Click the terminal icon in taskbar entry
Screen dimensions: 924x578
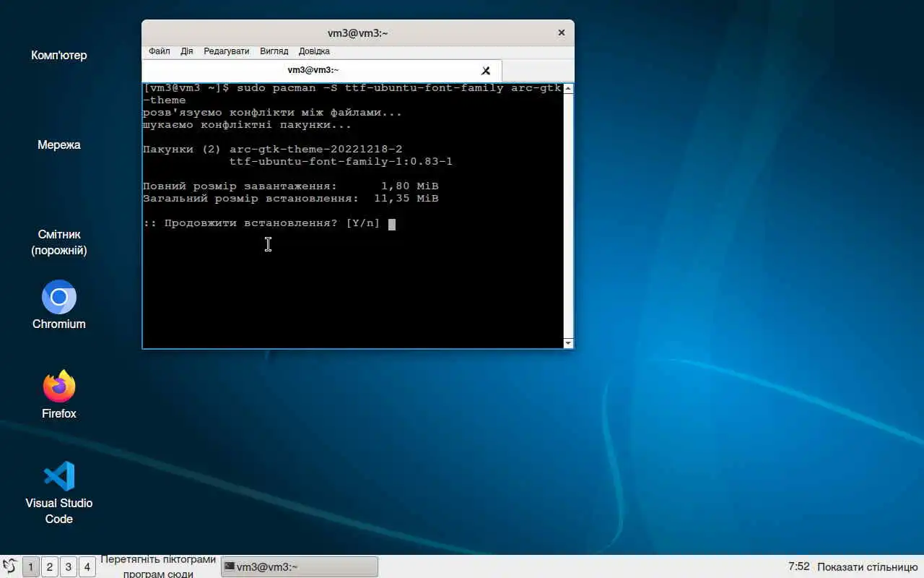pos(229,567)
